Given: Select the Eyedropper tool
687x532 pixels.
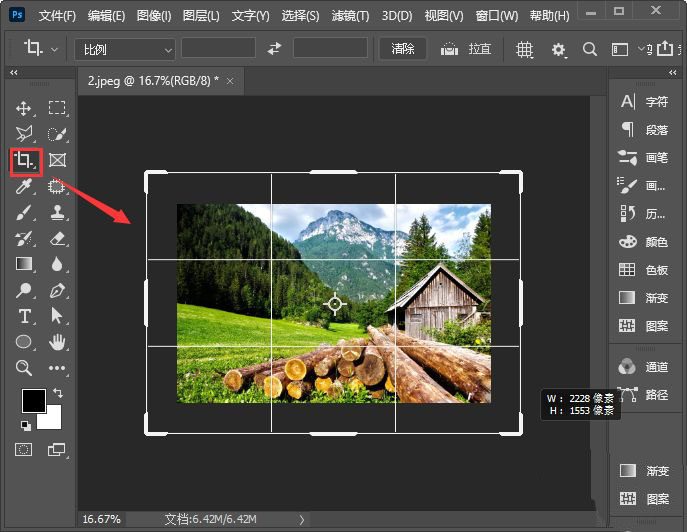Looking at the screenshot, I should 24,187.
